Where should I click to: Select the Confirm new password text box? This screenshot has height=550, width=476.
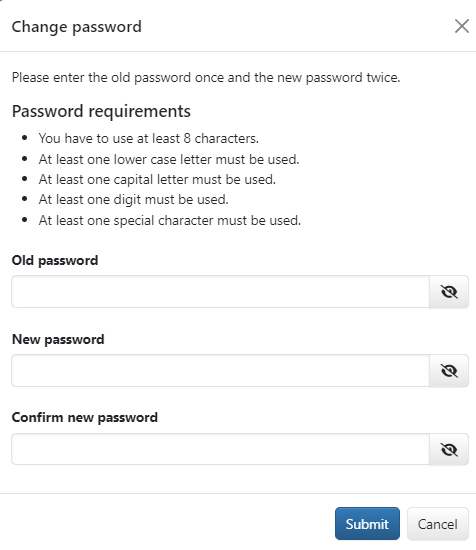[221, 449]
